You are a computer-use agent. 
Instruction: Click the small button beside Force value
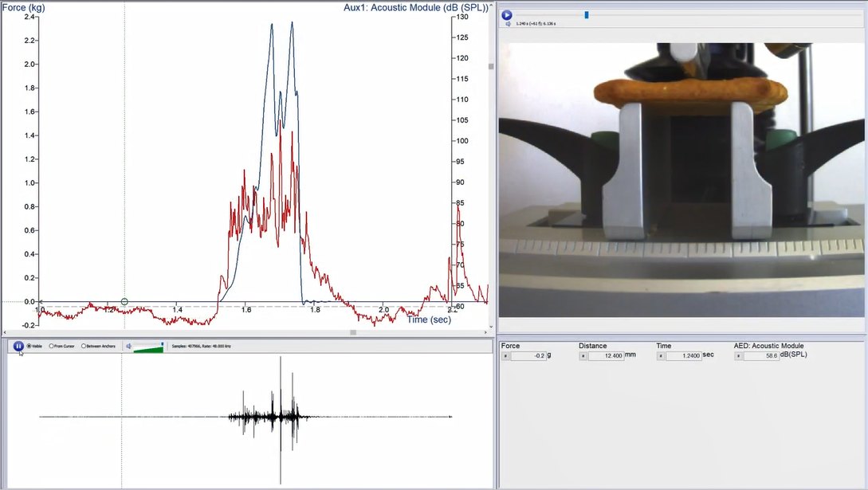(505, 355)
